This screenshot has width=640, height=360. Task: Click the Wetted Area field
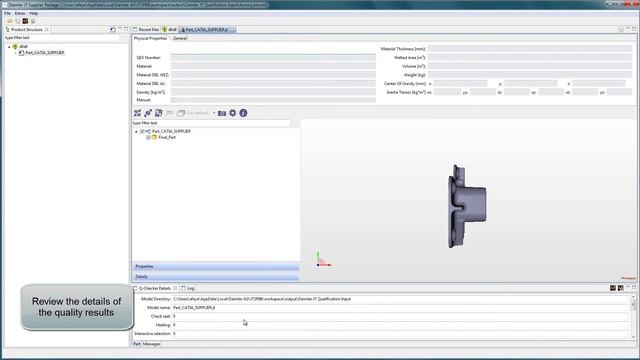pos(530,58)
